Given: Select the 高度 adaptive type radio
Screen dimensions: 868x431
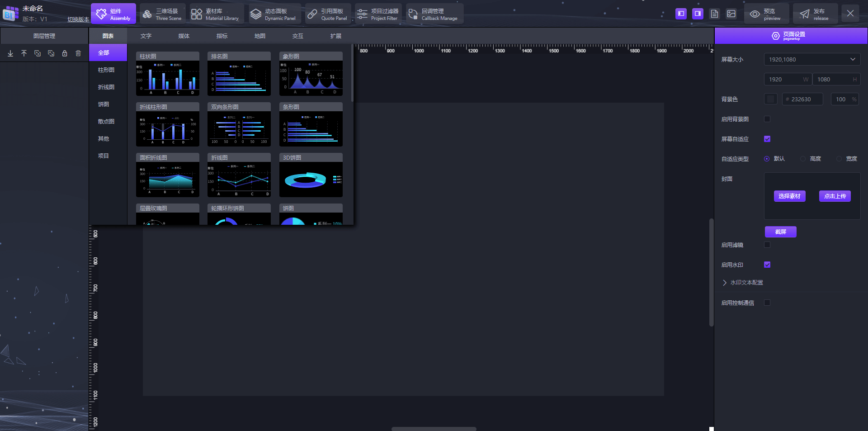Looking at the screenshot, I should pos(803,159).
